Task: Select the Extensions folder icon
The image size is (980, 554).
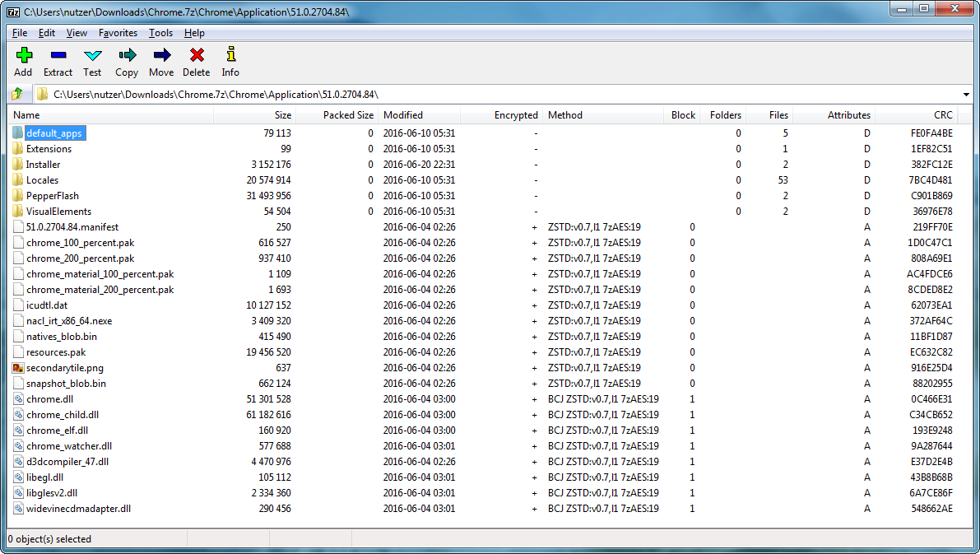Action: pyautogui.click(x=18, y=149)
